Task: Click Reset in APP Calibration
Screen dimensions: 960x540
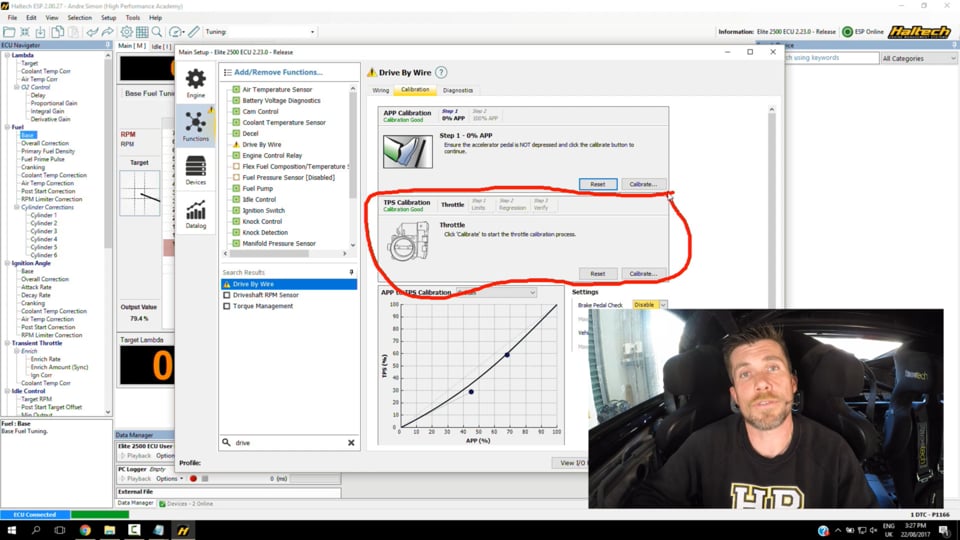Action: [x=598, y=184]
